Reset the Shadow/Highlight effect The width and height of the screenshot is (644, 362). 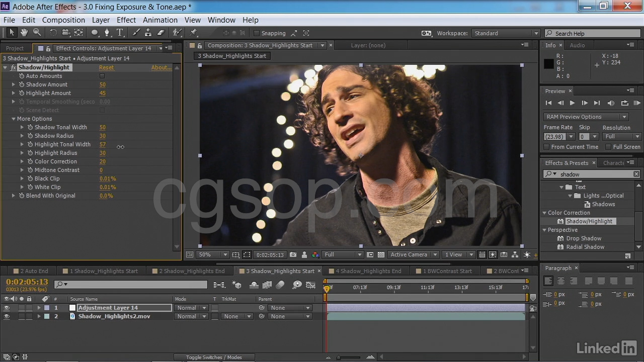point(106,67)
